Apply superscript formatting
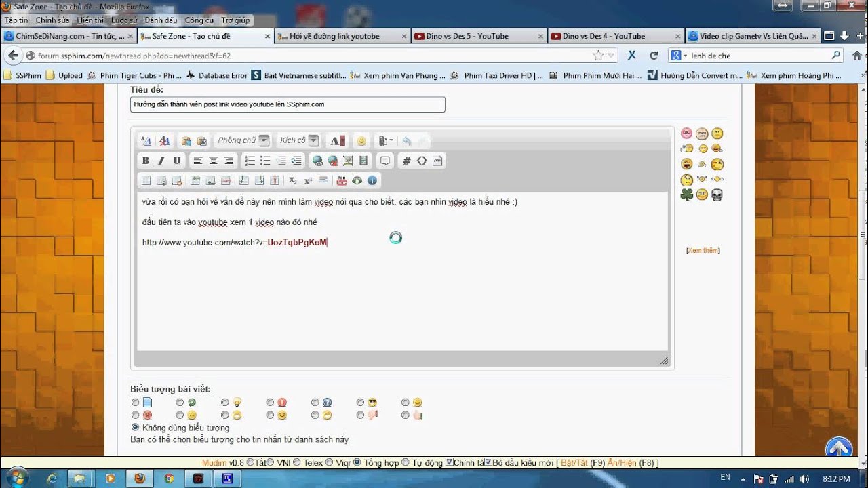 [308, 180]
